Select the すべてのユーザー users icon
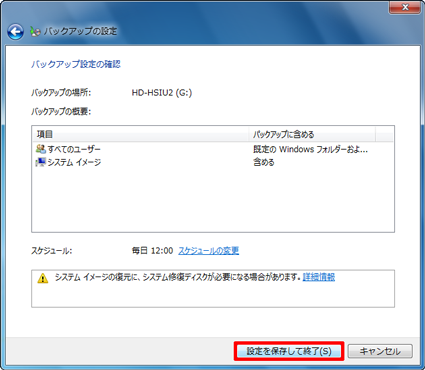425x370 pixels. [41, 149]
